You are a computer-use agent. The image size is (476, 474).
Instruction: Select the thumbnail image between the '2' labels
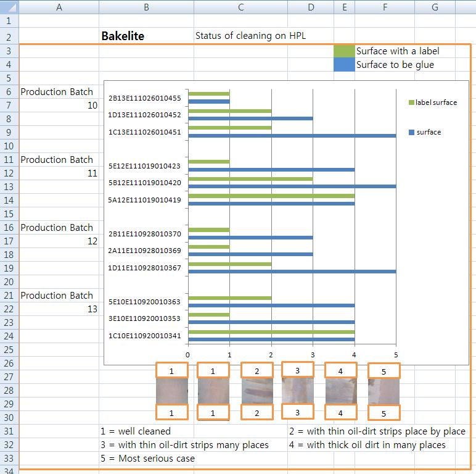(x=257, y=391)
